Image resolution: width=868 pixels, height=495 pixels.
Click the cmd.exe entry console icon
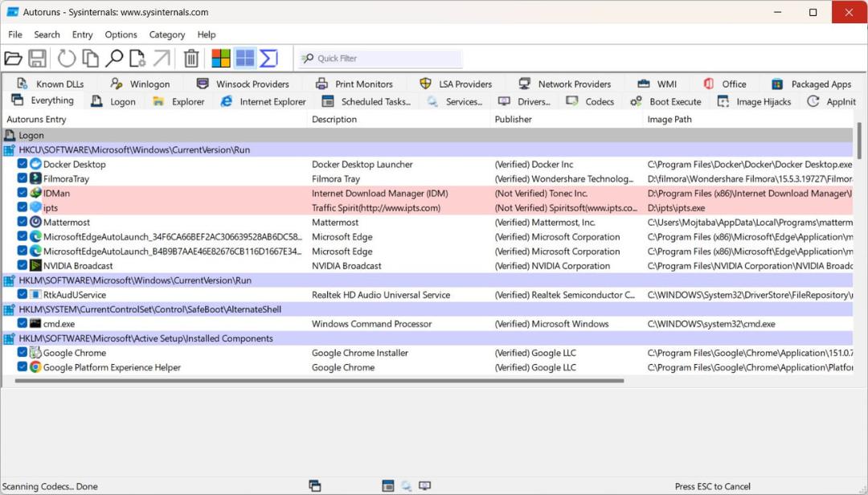pos(35,323)
